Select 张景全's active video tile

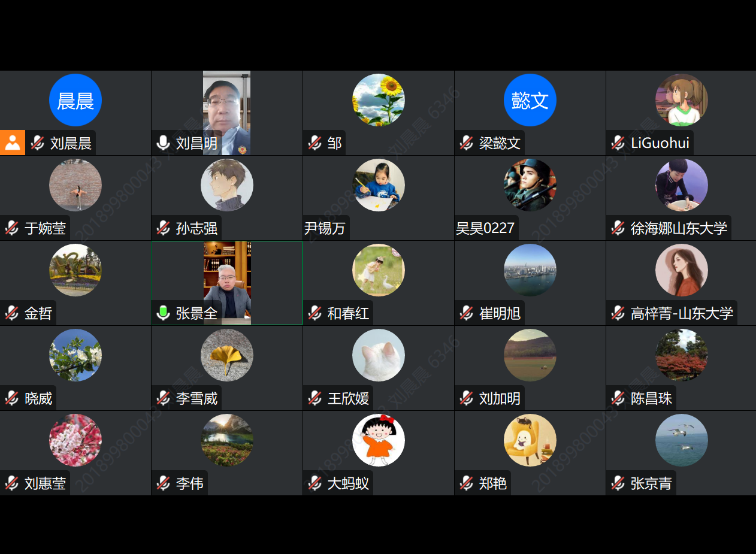227,283
